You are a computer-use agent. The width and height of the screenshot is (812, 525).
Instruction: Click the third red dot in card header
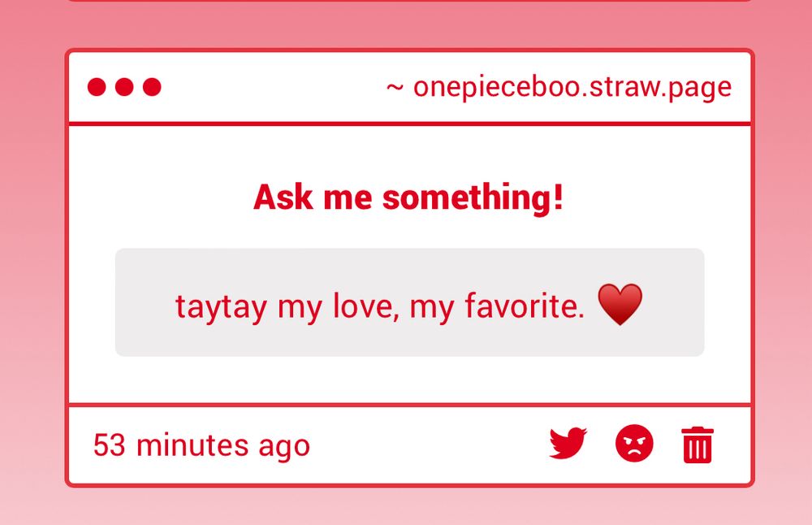click(152, 87)
